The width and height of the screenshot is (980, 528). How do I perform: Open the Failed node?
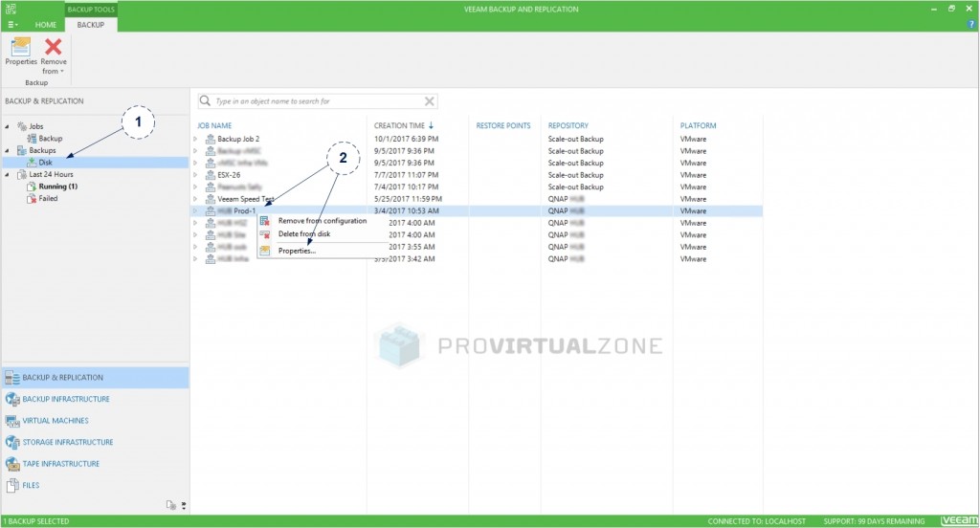[48, 198]
